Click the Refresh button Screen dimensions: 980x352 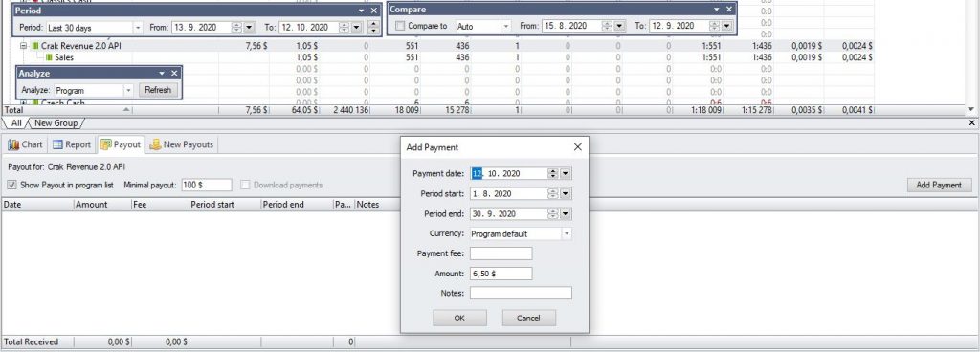(158, 90)
